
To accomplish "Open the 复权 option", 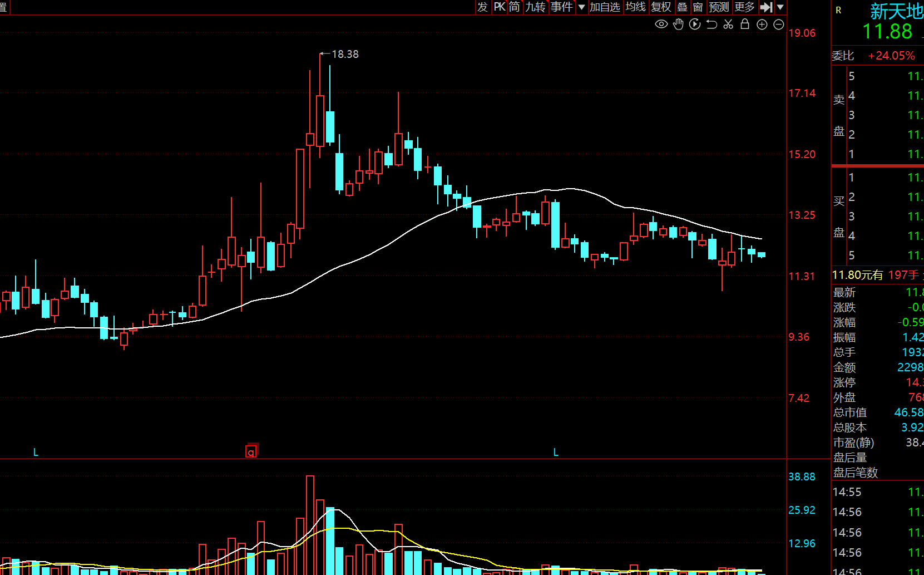I will [x=661, y=7].
